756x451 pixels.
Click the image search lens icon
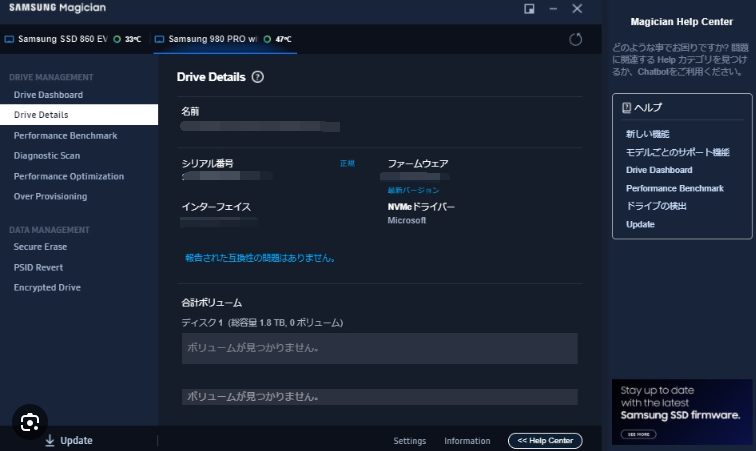[x=29, y=420]
